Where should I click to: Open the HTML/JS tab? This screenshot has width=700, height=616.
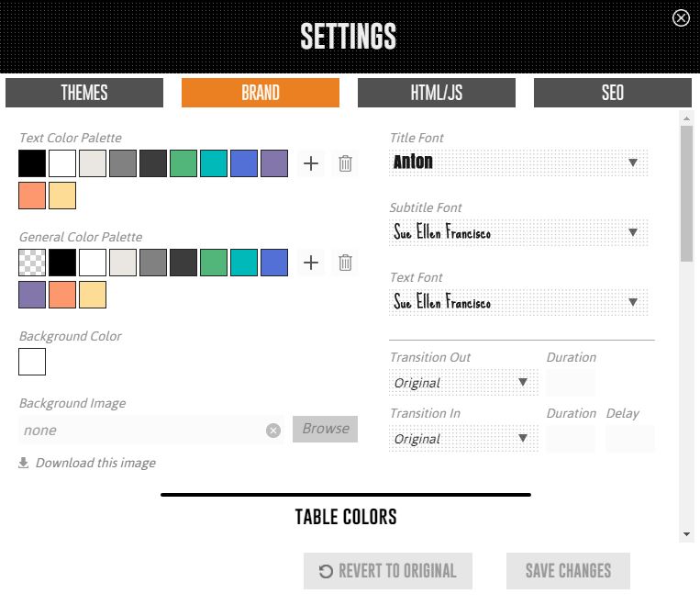point(437,93)
